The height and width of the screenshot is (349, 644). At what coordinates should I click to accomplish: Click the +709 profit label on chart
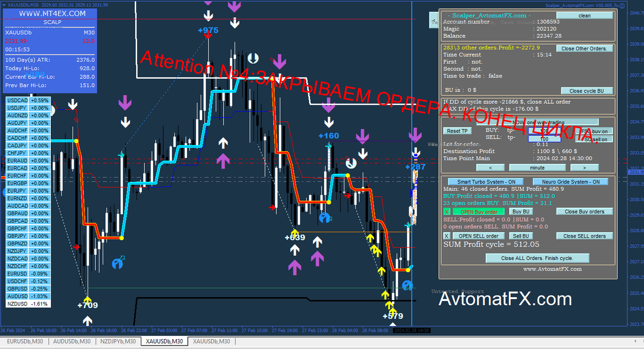pos(88,305)
